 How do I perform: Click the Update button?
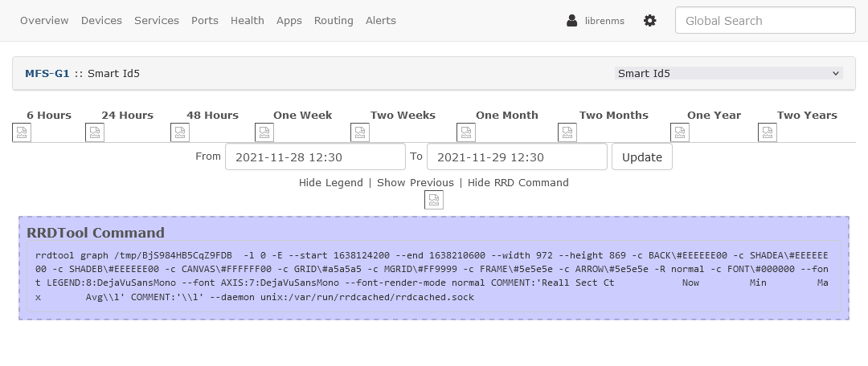(641, 157)
